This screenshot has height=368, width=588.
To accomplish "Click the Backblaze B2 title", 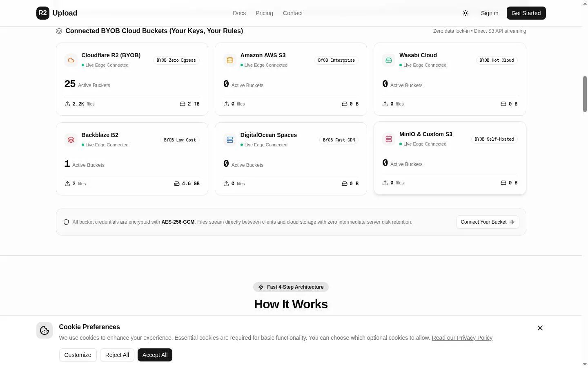I will 100,135.
